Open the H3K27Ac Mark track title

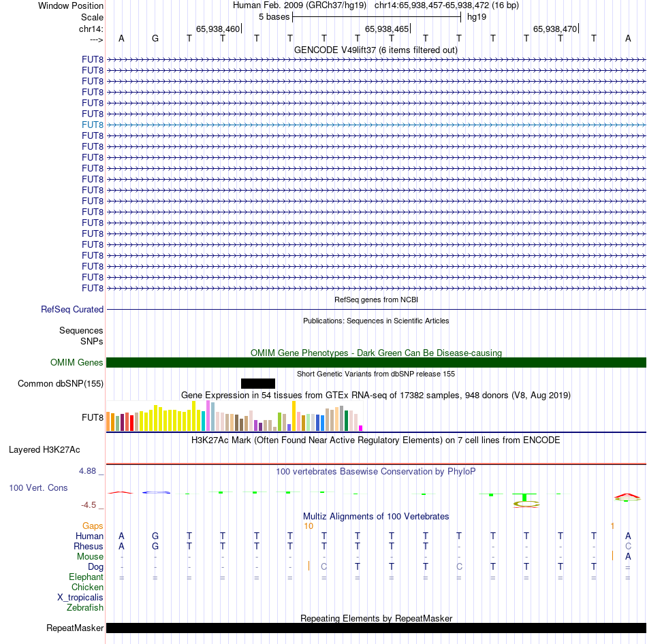pos(375,440)
